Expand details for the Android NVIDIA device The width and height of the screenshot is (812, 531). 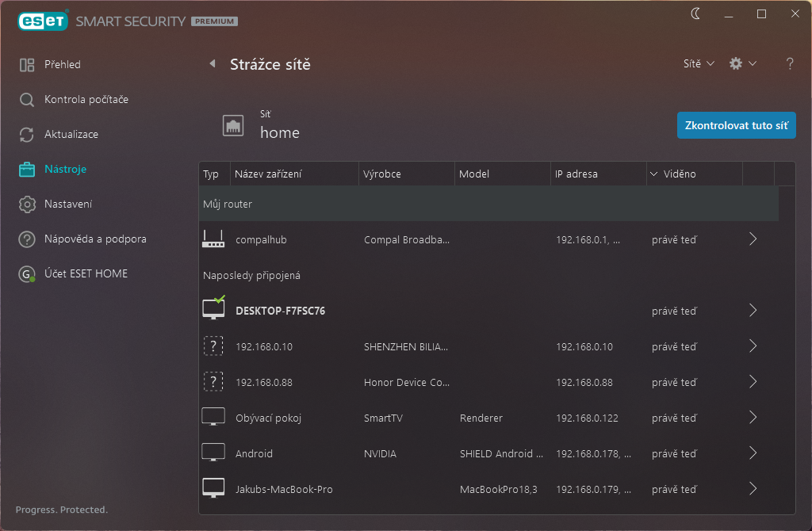[753, 453]
